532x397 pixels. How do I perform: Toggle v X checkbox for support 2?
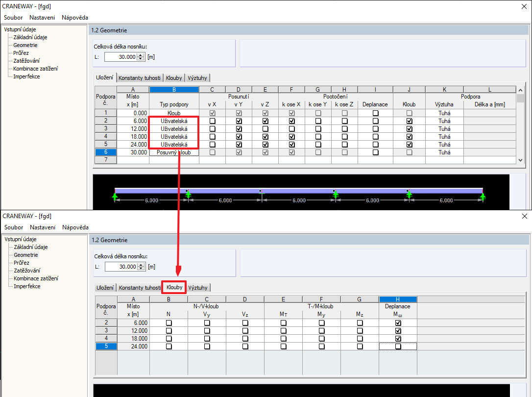[x=213, y=121]
